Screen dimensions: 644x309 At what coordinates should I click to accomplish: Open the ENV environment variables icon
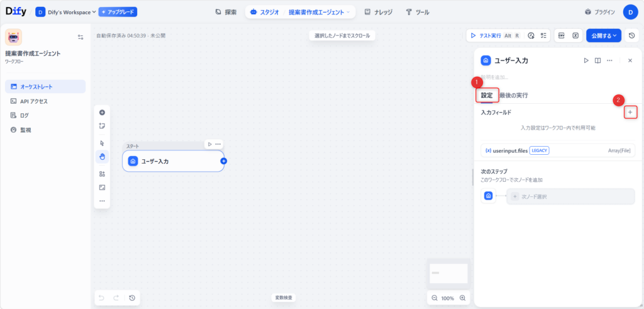click(x=562, y=36)
